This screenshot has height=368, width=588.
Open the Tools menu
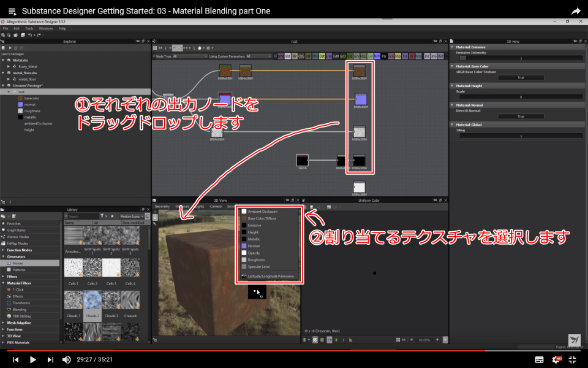28,28
